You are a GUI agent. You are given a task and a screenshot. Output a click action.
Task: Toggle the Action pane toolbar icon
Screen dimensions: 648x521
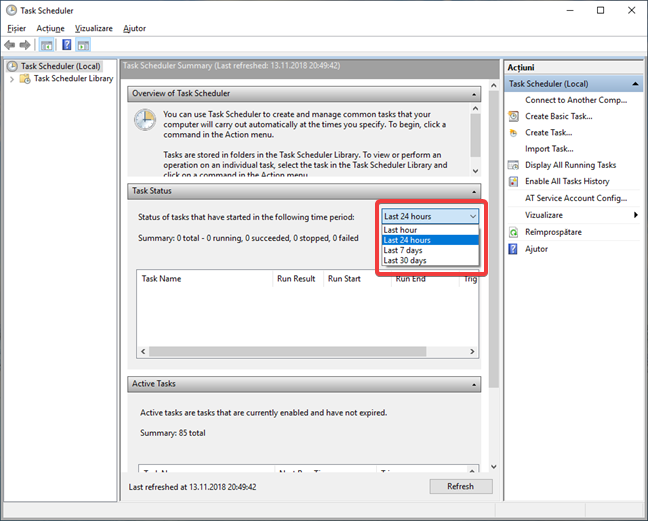coord(83,45)
